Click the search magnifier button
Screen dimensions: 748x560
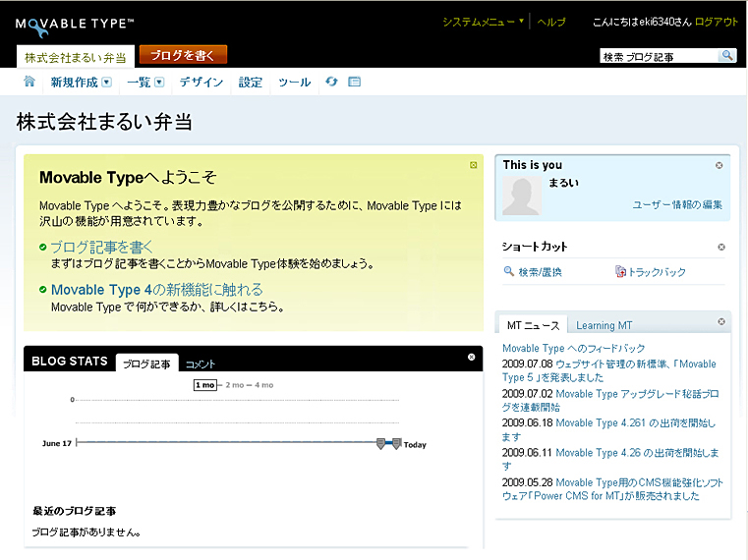tap(727, 56)
